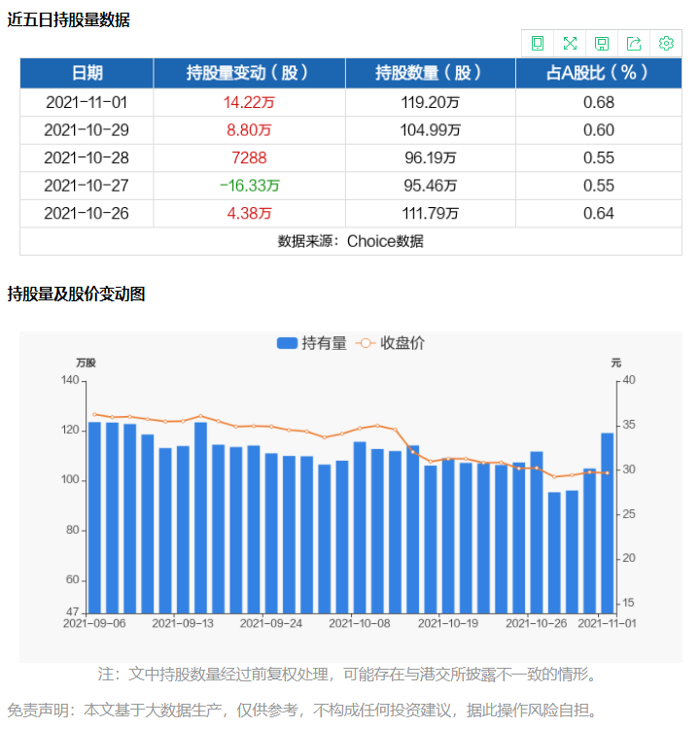
Task: Select the 2021-10-27 date cell
Action: pyautogui.click(x=87, y=186)
